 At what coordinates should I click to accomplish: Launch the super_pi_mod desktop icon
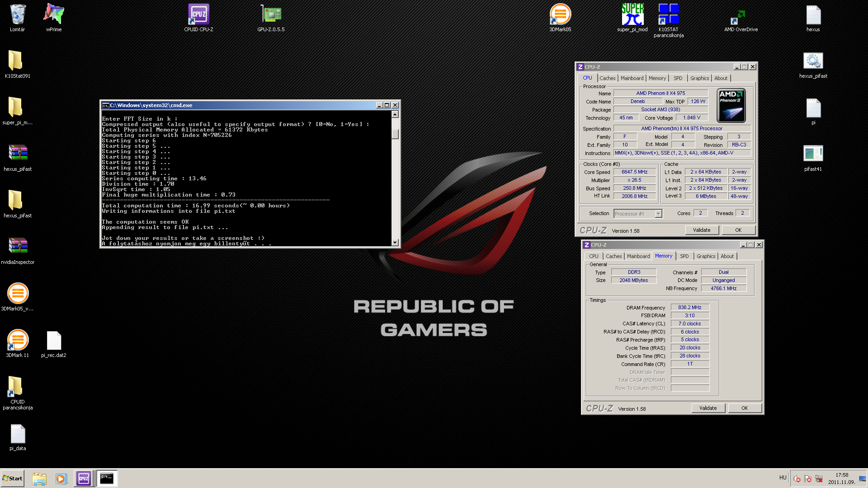632,18
